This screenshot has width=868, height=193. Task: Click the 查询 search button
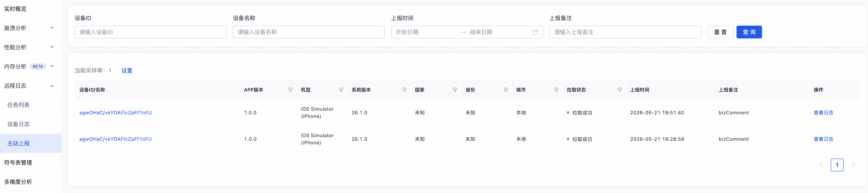coord(749,32)
